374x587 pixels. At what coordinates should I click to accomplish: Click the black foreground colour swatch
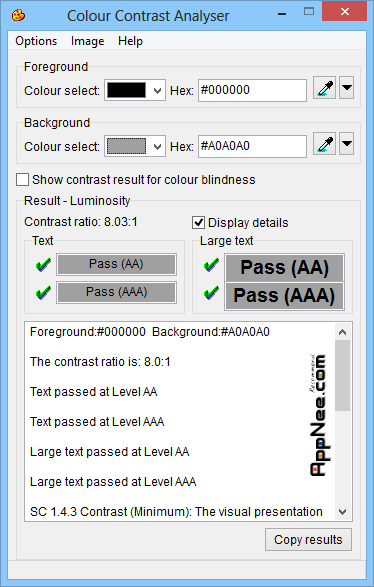click(127, 90)
